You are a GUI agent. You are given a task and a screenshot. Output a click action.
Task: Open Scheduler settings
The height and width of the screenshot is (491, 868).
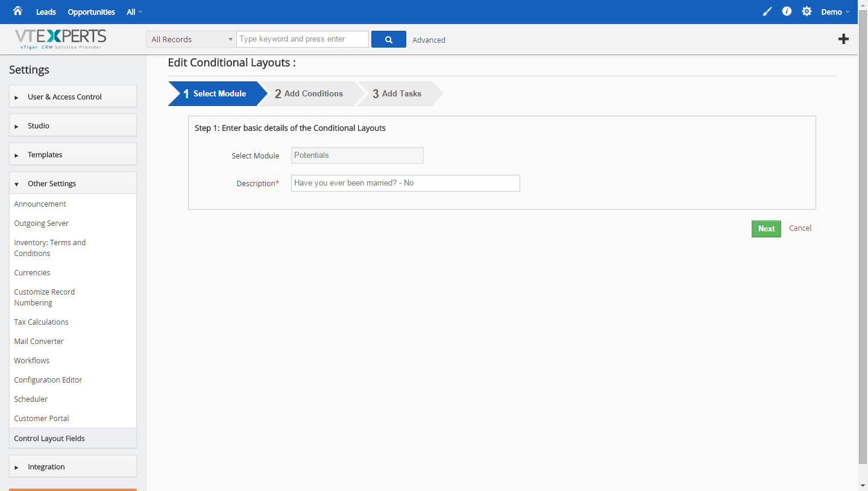pos(31,399)
